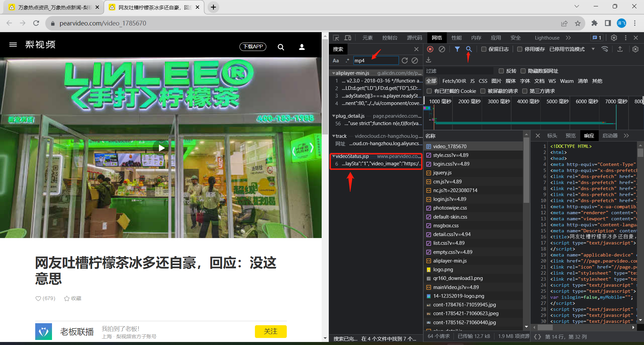Refresh the search results
Screen dimensions: 644x345
coord(405,61)
